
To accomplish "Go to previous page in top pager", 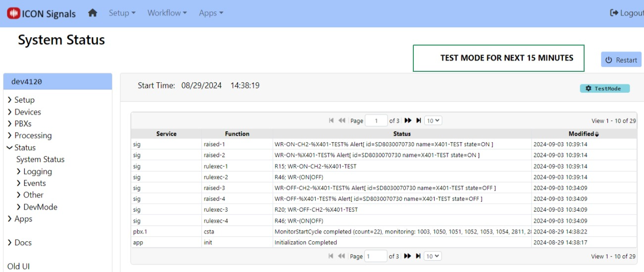I will click(342, 120).
